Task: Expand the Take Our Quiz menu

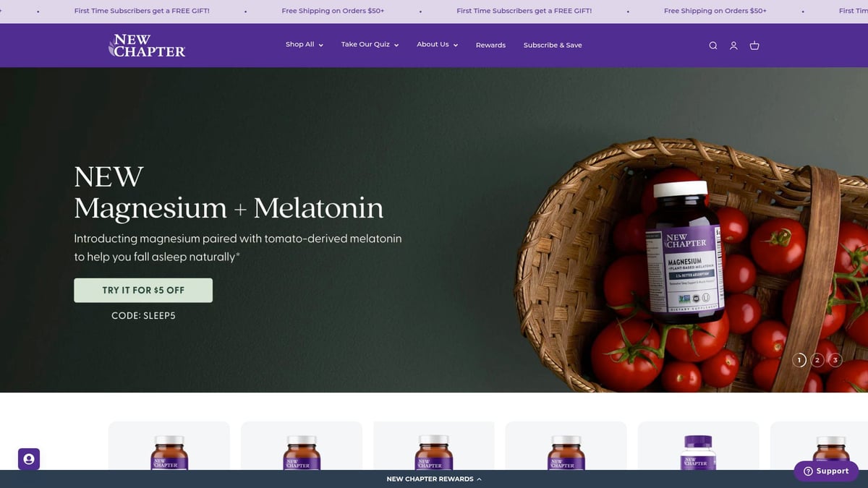Action: [x=370, y=45]
